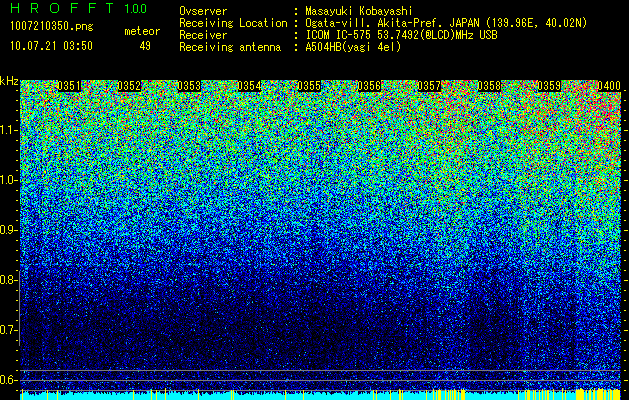Click the 0358 time marker

489,86
